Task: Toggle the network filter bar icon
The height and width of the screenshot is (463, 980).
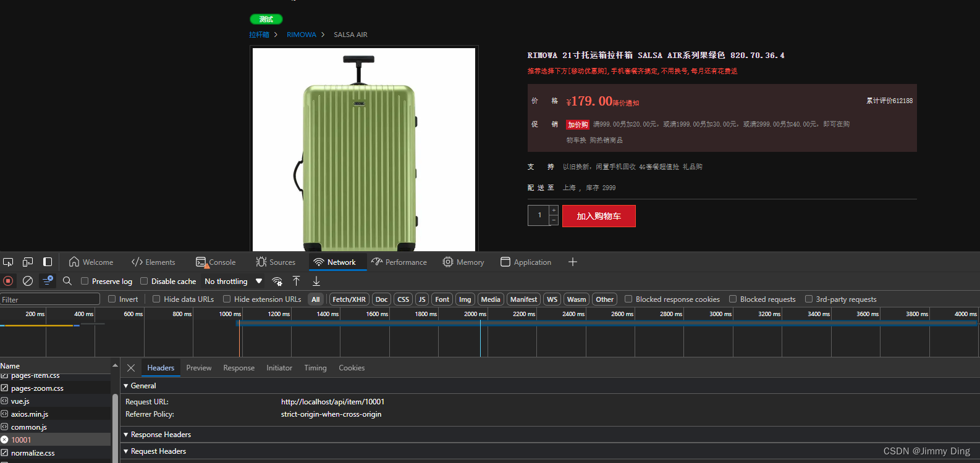Action: (48, 281)
